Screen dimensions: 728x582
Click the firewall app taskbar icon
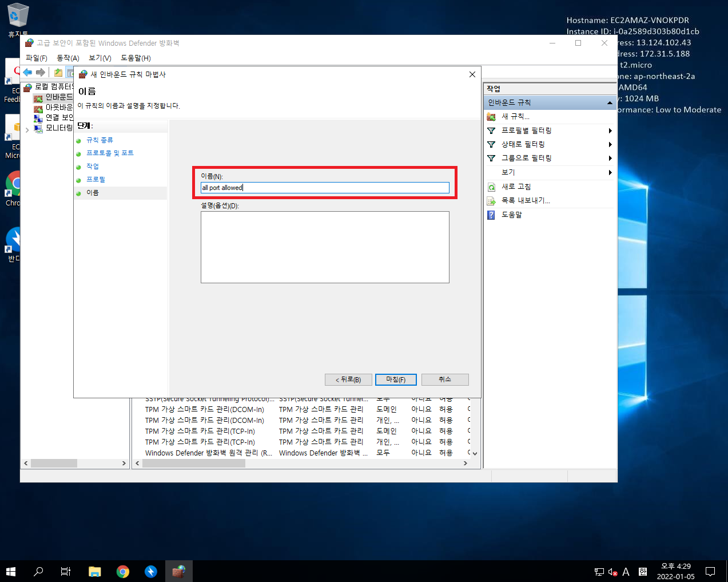tap(179, 571)
